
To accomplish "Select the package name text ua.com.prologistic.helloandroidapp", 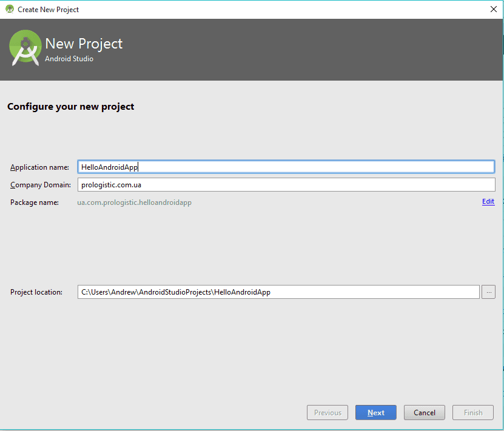I will [x=135, y=202].
